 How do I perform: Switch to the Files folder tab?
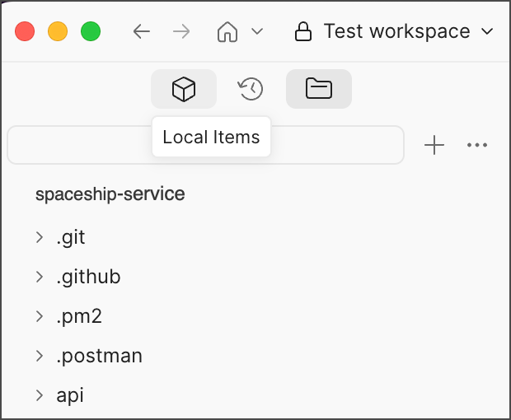(x=318, y=88)
